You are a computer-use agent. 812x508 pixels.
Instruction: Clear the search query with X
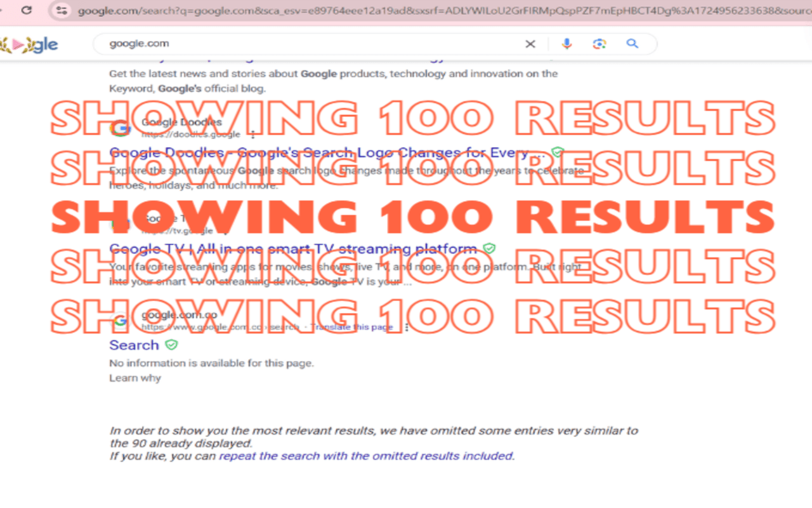click(530, 44)
